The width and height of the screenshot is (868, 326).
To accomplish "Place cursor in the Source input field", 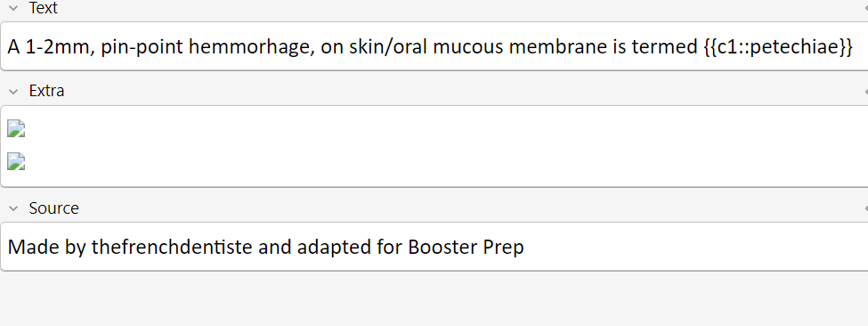I will tap(434, 247).
